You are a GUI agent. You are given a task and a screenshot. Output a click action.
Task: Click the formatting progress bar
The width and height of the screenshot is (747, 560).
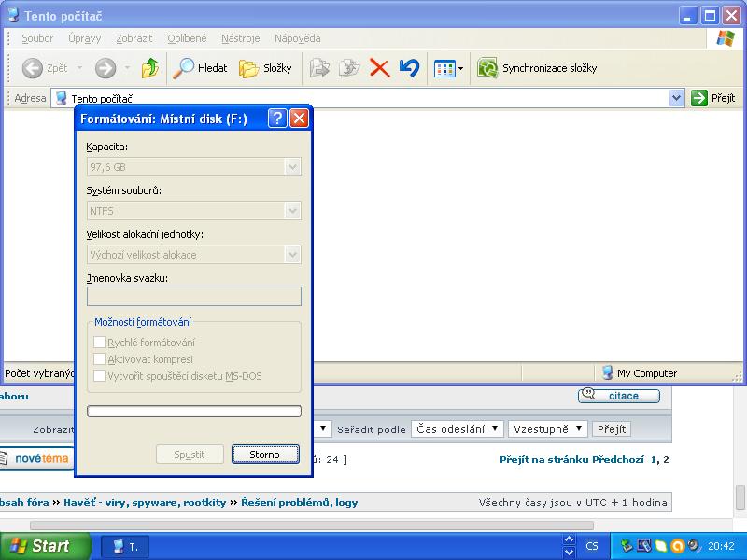click(194, 411)
